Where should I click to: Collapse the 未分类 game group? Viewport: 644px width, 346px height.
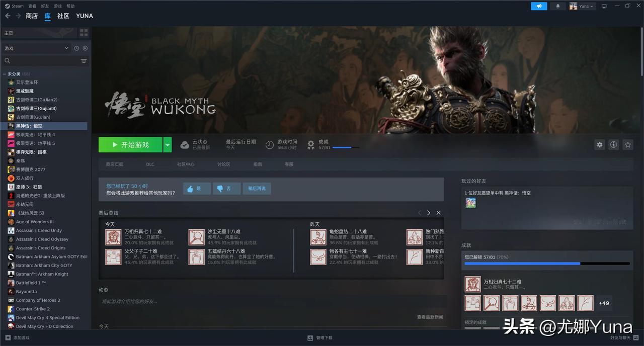point(4,74)
